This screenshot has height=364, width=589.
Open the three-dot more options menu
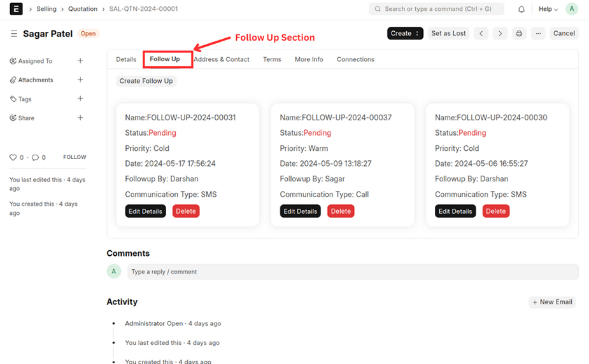coord(538,33)
